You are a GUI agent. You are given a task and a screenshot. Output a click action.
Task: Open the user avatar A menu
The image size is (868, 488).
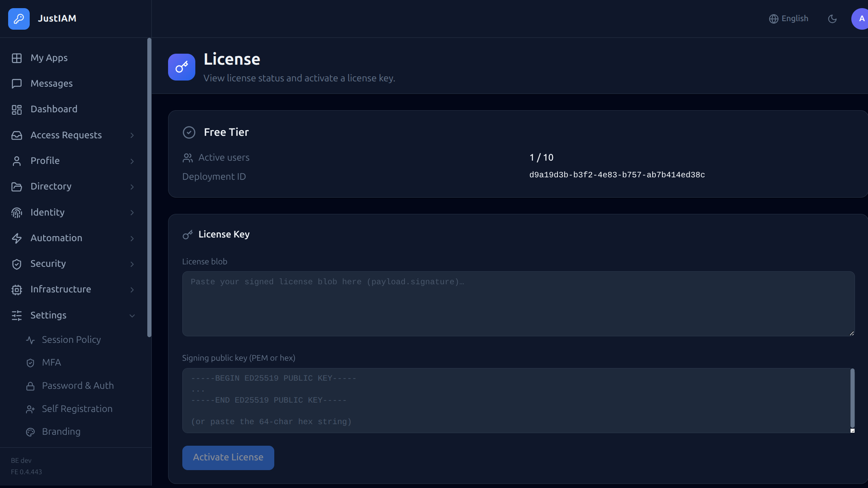pyautogui.click(x=860, y=19)
